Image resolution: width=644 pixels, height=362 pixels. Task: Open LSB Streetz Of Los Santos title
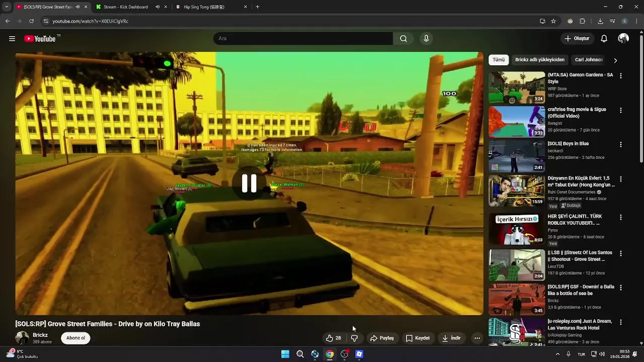580,256
